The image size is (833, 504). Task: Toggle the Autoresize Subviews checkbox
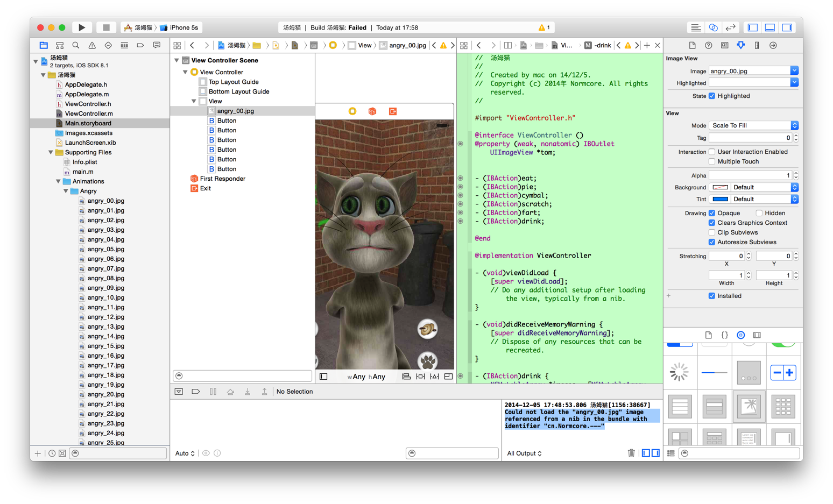click(712, 242)
